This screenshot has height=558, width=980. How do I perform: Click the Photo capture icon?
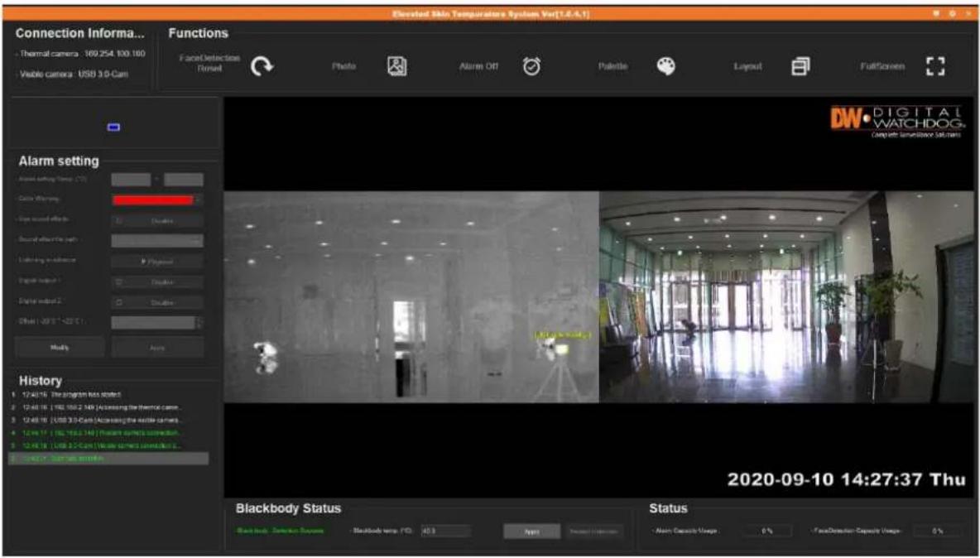pyautogui.click(x=396, y=66)
